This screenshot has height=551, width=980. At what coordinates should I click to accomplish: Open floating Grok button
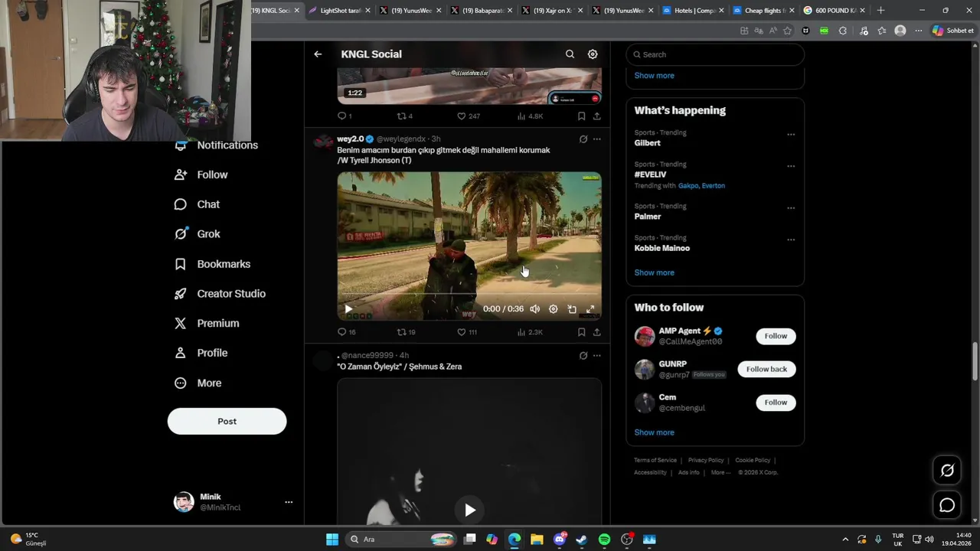[x=947, y=471]
